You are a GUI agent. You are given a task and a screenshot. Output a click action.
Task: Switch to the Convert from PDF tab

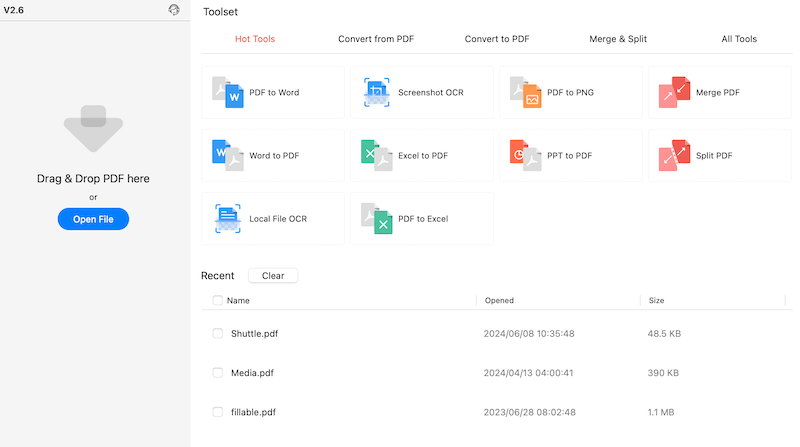coord(376,39)
